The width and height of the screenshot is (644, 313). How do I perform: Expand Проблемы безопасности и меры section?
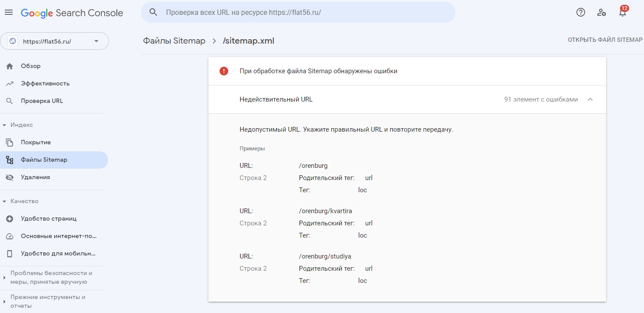51,277
